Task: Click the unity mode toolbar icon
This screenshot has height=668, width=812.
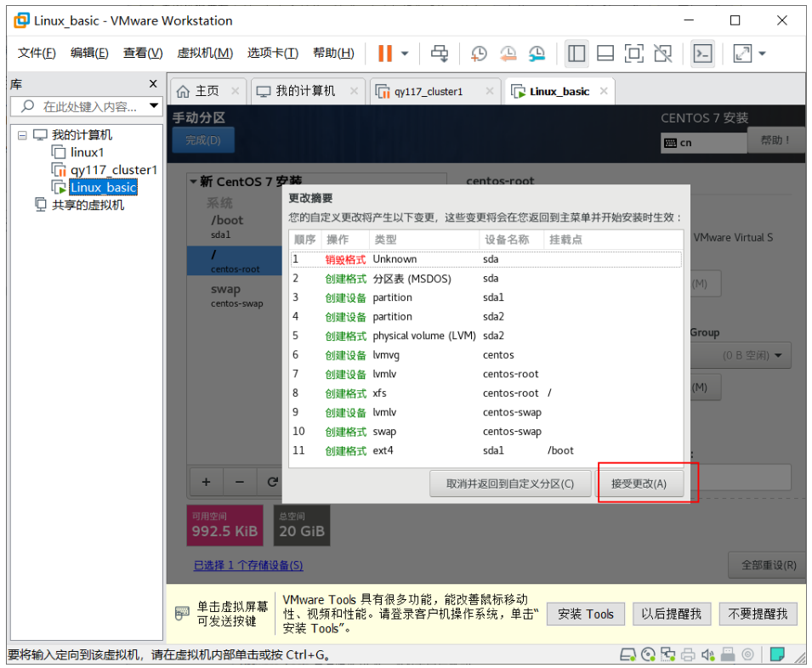Action: point(663,53)
